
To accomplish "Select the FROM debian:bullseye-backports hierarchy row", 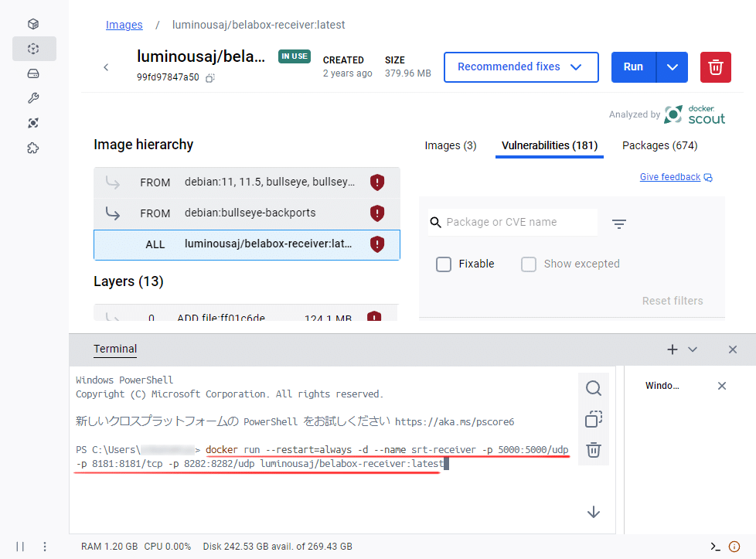I will [x=247, y=213].
